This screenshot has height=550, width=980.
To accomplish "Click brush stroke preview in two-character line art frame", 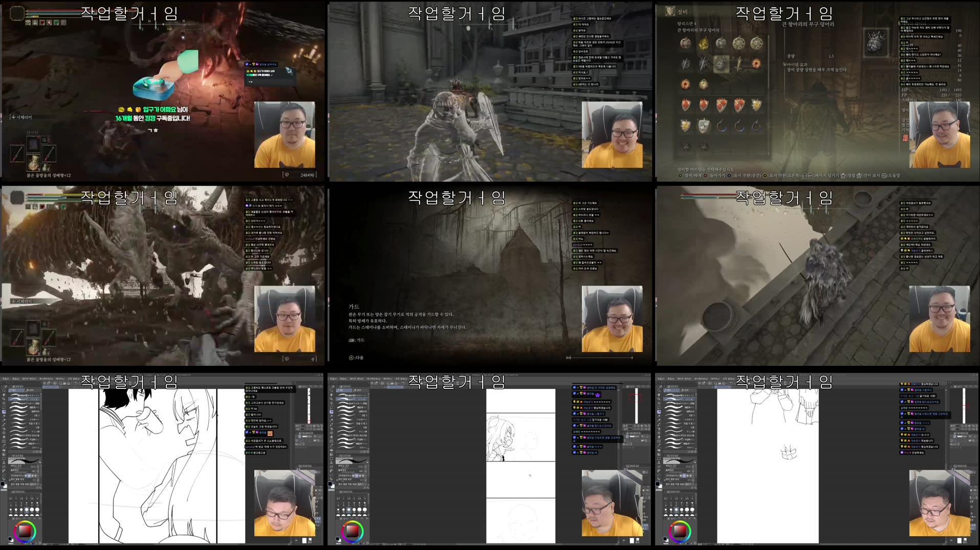I will (24, 460).
